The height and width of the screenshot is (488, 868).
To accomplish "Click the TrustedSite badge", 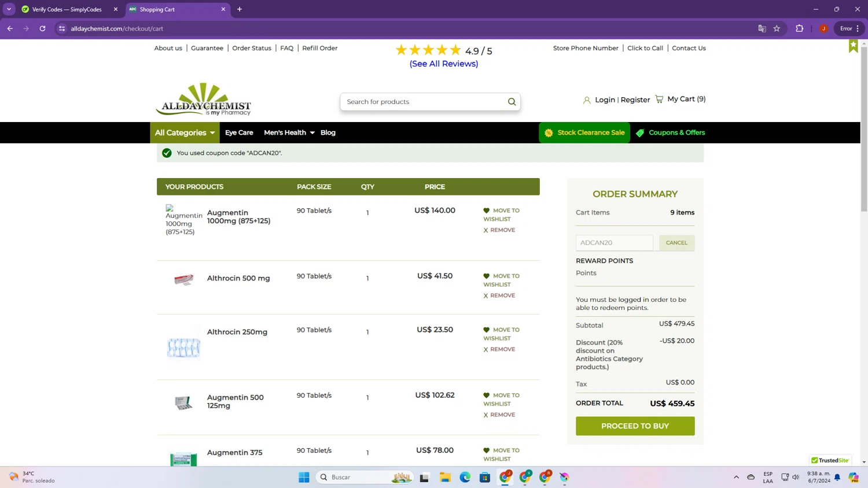I will pos(830,460).
